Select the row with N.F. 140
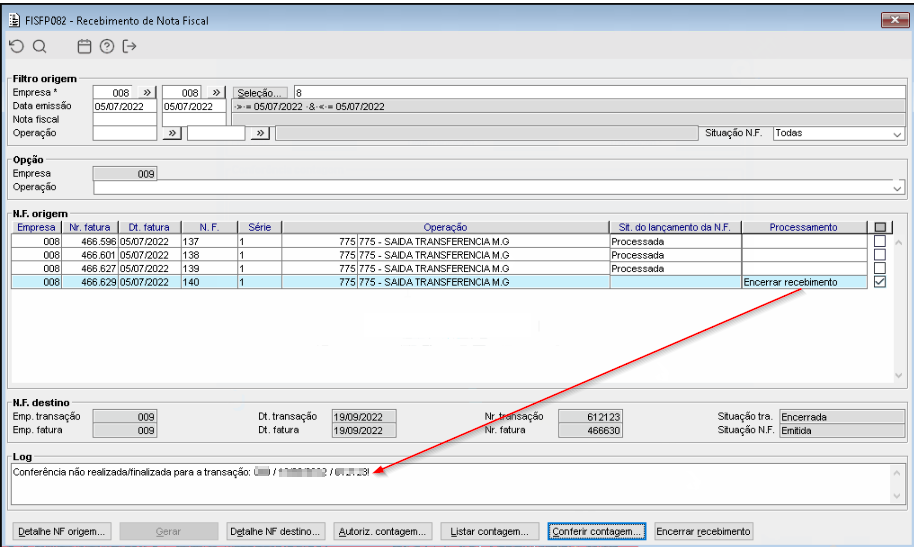The width and height of the screenshot is (914, 547). 438,282
